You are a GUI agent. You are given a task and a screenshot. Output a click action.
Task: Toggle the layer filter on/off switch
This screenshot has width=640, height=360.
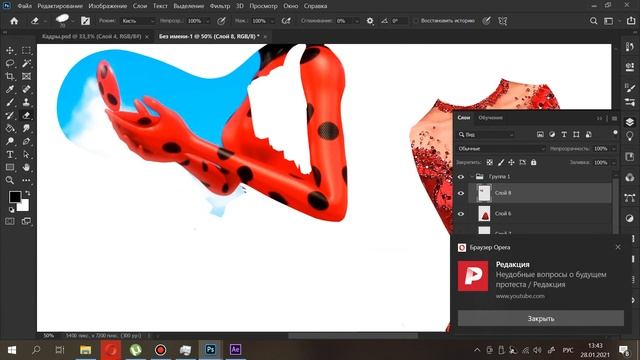click(x=615, y=133)
